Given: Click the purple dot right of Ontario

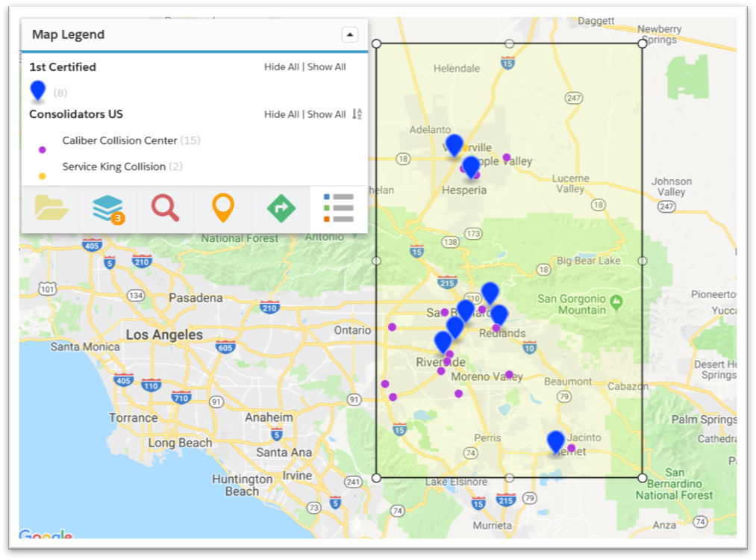Looking at the screenshot, I should pos(392,327).
